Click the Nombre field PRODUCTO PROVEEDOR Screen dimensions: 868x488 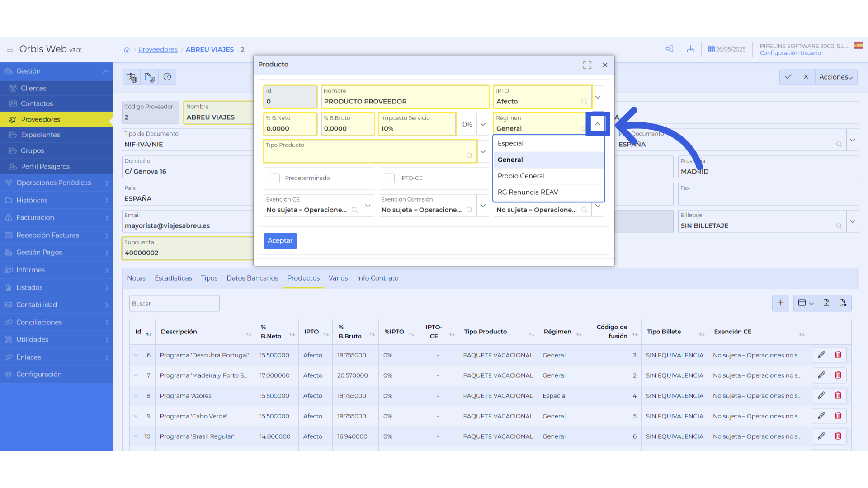click(405, 97)
